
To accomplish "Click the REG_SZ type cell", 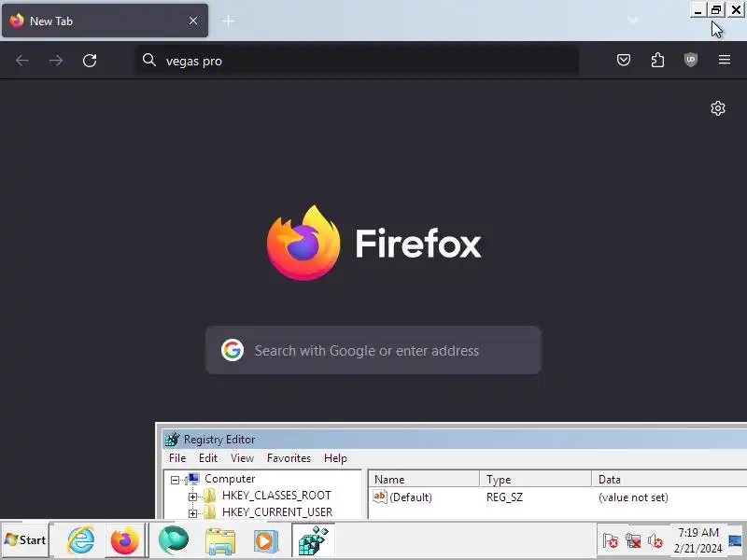I will (504, 497).
